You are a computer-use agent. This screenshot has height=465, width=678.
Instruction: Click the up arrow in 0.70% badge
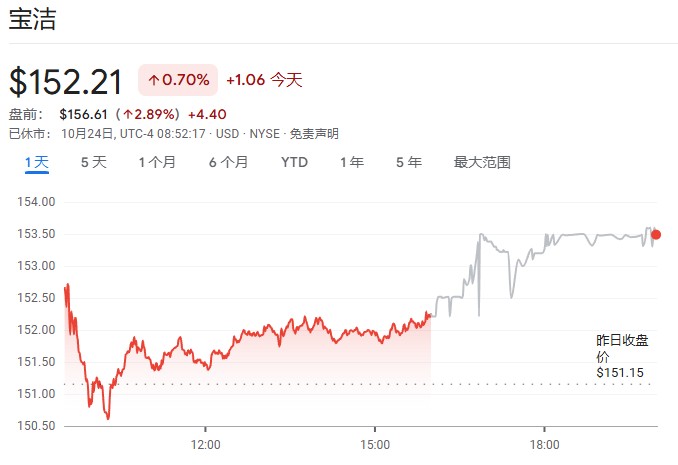click(x=154, y=80)
